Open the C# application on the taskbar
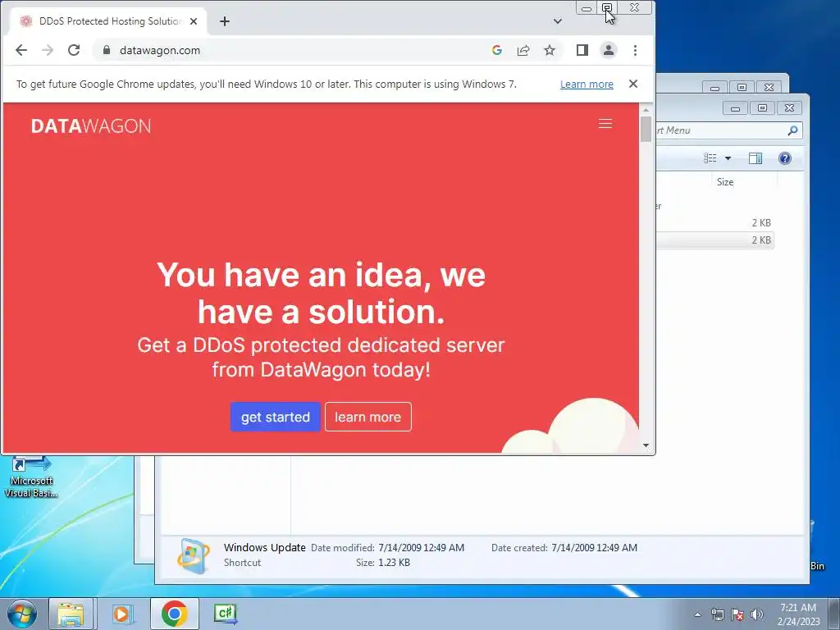The image size is (840, 630). [226, 614]
